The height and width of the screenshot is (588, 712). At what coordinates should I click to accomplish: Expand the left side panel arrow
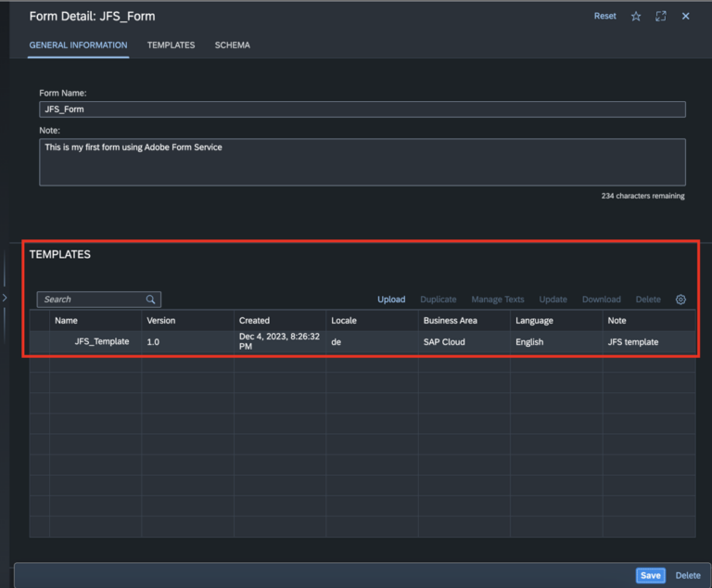(5, 298)
